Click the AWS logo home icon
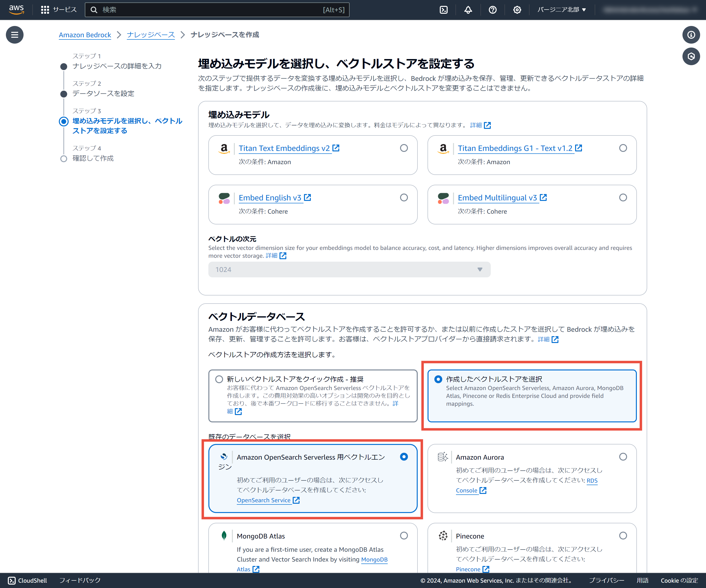The width and height of the screenshot is (706, 588). (x=16, y=9)
